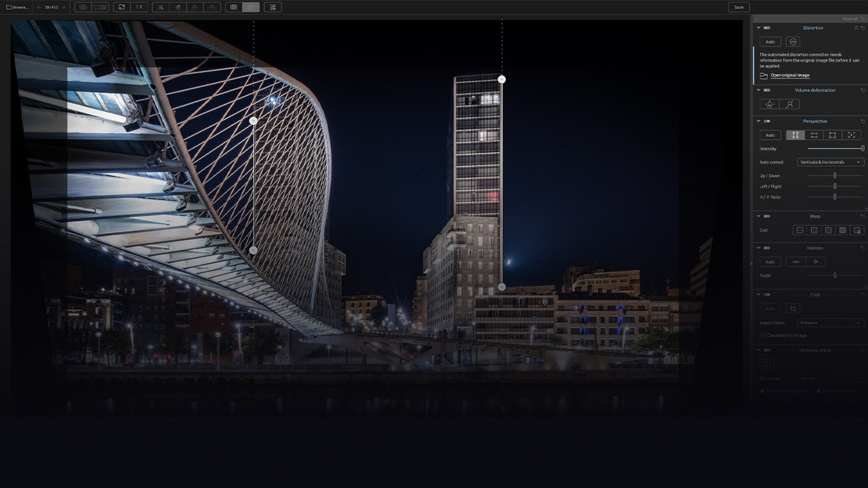Open the Aspect Ratio Preserve dropdown

point(829,323)
